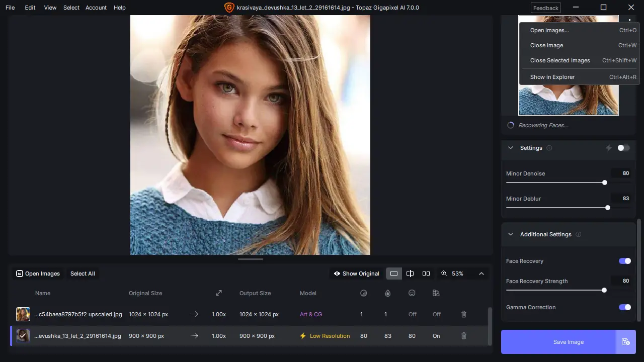
Task: Enable the Show Original preview
Action: (356, 274)
